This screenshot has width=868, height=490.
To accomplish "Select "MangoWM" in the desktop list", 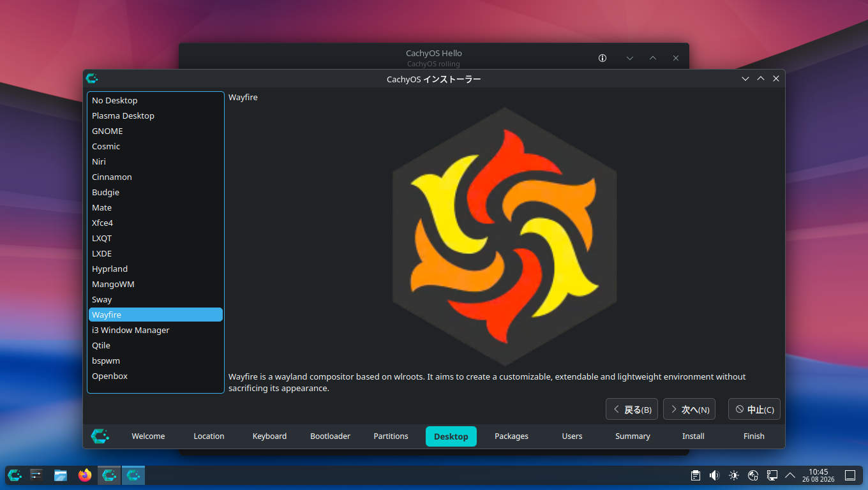I will click(156, 284).
